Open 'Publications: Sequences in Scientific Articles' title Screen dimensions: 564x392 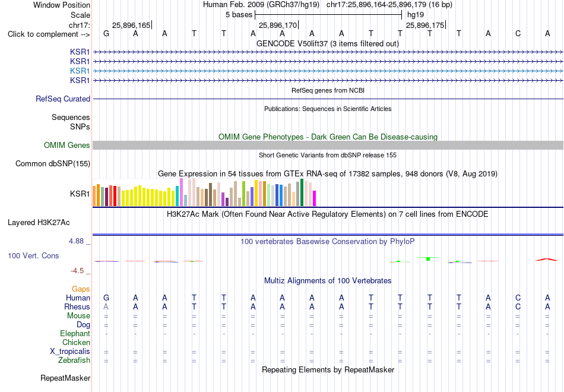click(x=328, y=109)
